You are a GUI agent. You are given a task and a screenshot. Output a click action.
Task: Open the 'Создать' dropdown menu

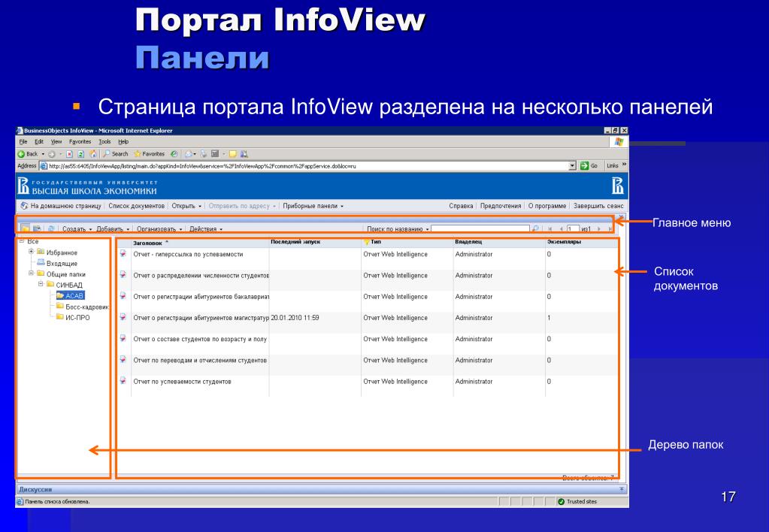click(77, 229)
